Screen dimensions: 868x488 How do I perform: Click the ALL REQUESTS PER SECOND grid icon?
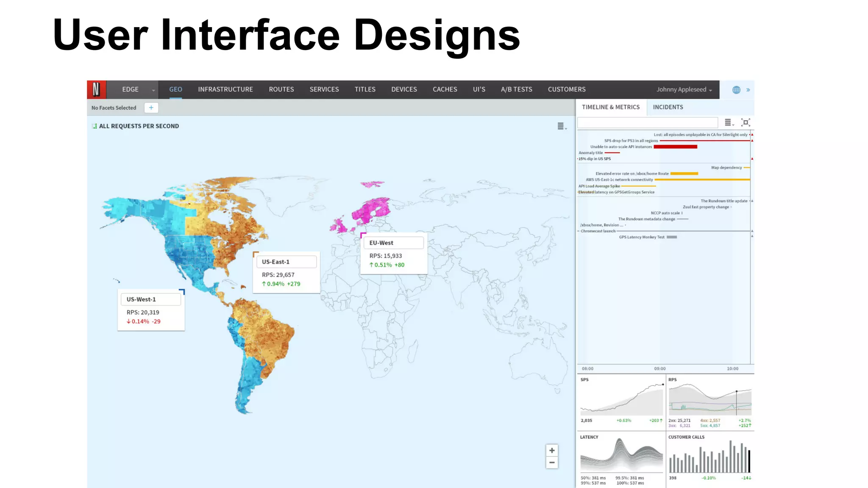(x=94, y=126)
